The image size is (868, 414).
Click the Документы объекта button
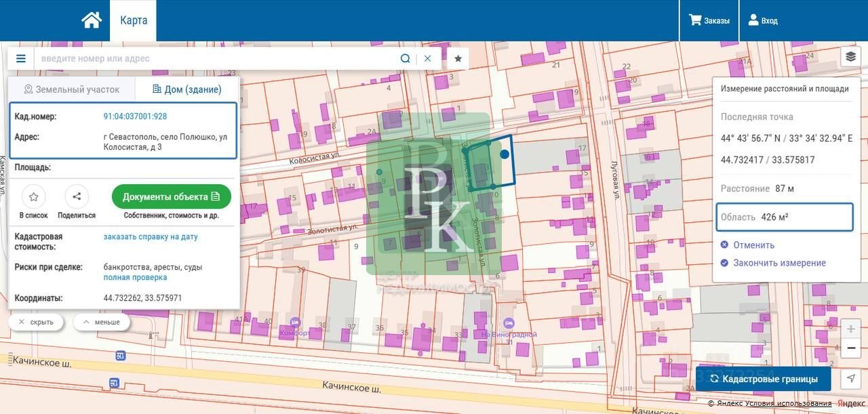coord(172,196)
